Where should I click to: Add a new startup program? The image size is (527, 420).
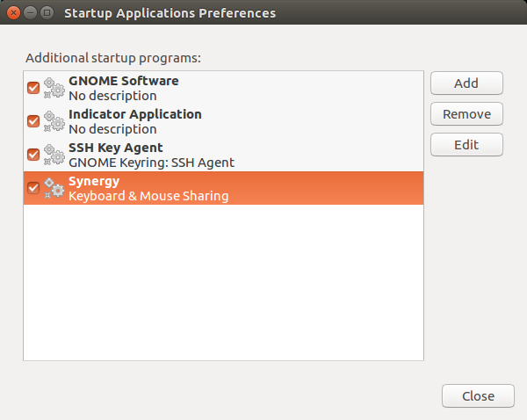(466, 83)
